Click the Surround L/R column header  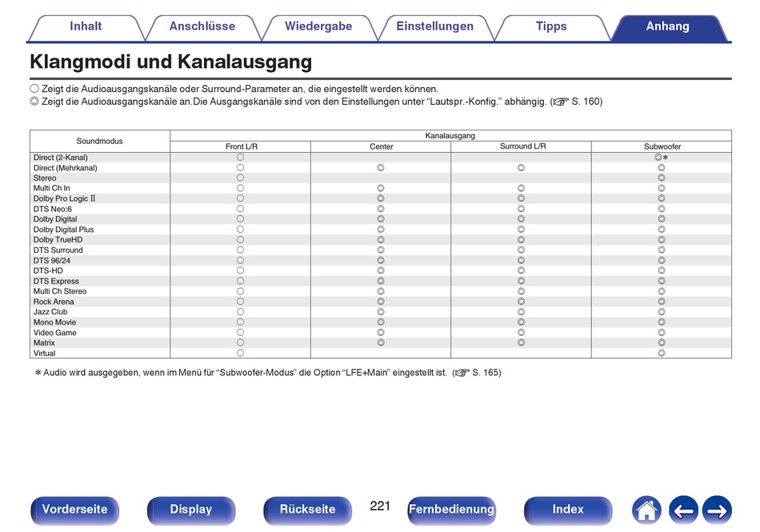tap(522, 146)
